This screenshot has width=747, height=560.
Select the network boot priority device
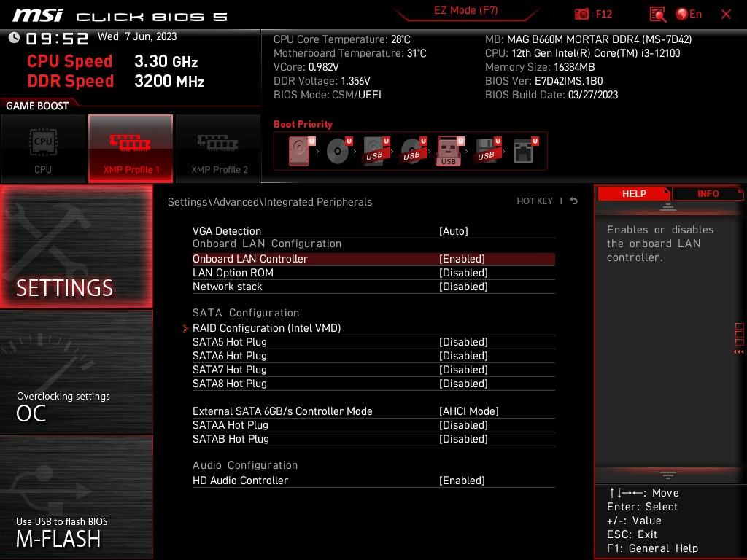525,151
